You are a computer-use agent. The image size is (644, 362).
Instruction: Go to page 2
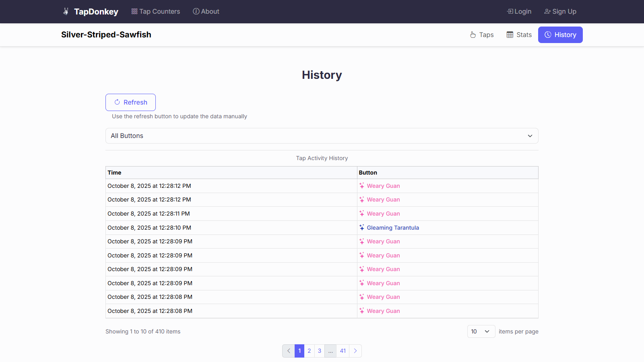tap(309, 351)
